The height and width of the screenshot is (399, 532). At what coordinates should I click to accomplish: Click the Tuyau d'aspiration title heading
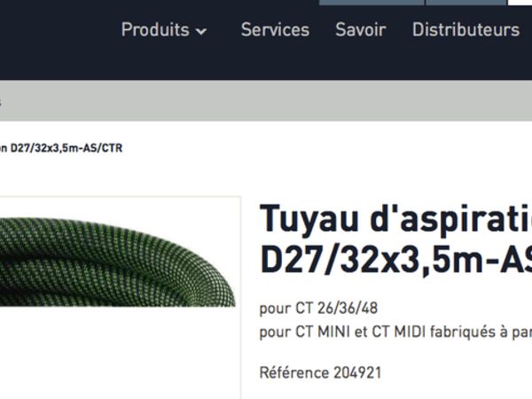click(395, 219)
